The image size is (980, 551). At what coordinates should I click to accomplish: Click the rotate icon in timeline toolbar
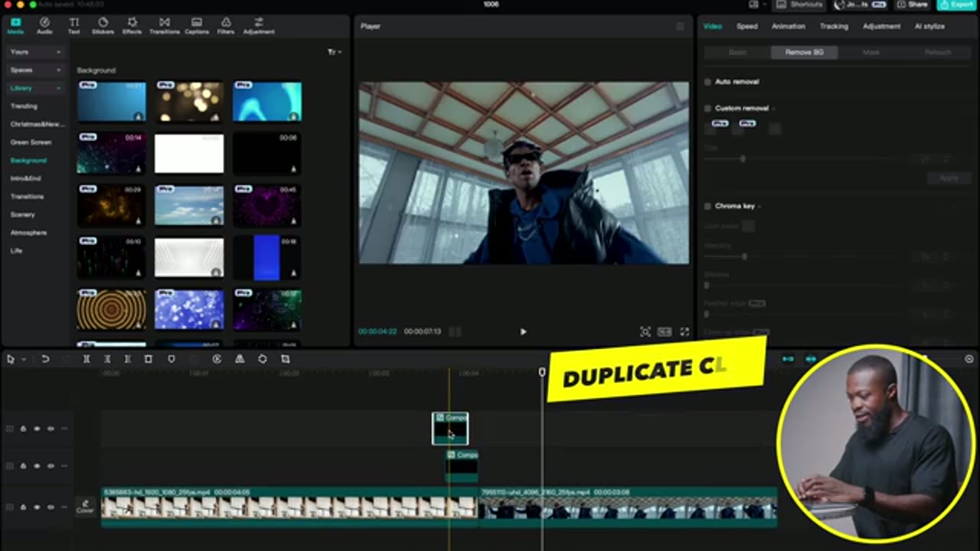[x=263, y=359]
